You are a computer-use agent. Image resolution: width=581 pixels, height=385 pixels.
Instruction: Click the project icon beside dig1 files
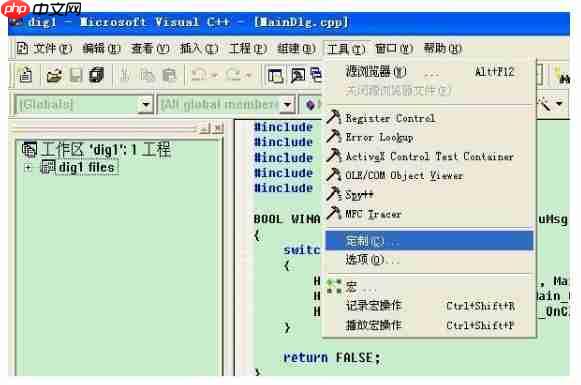pyautogui.click(x=47, y=167)
